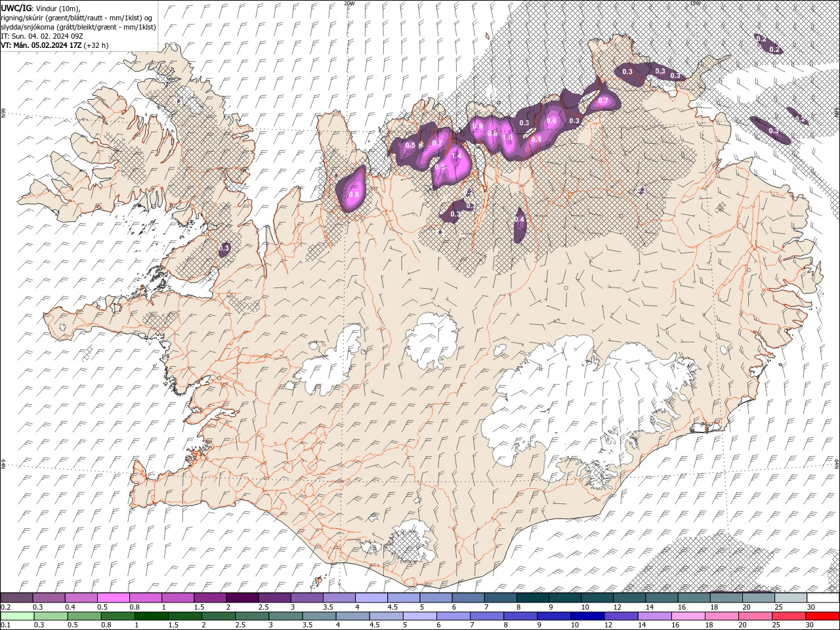Screen dimensions: 840x630
Task: Click the '(+32 h)' forecast offset text
Action: [x=96, y=45]
